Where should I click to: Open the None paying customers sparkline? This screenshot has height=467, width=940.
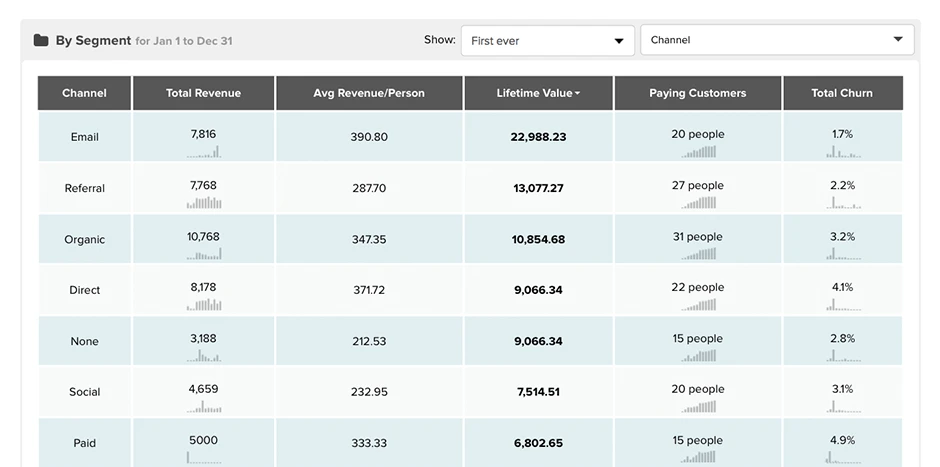click(698, 355)
